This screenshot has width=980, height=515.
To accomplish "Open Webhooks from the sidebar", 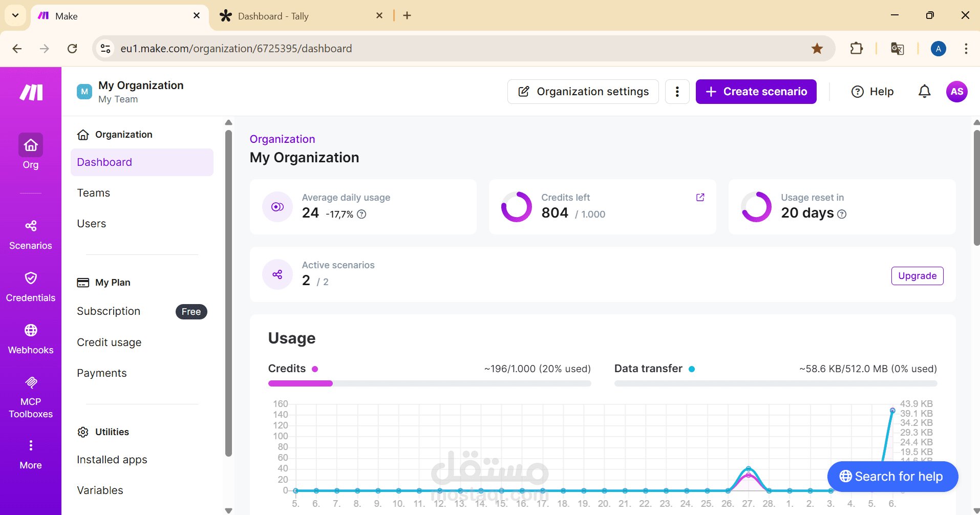I will (x=31, y=339).
